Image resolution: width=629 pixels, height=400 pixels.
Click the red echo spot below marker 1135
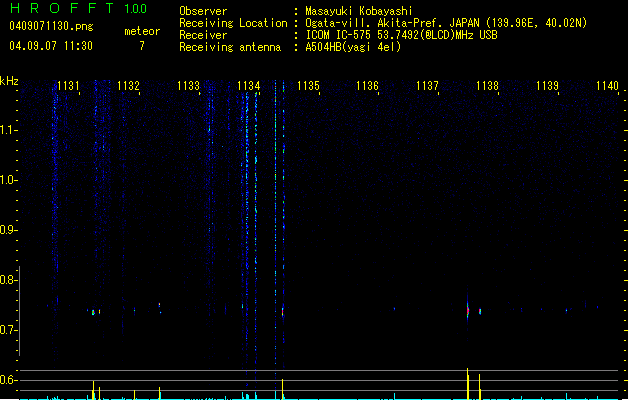283,312
